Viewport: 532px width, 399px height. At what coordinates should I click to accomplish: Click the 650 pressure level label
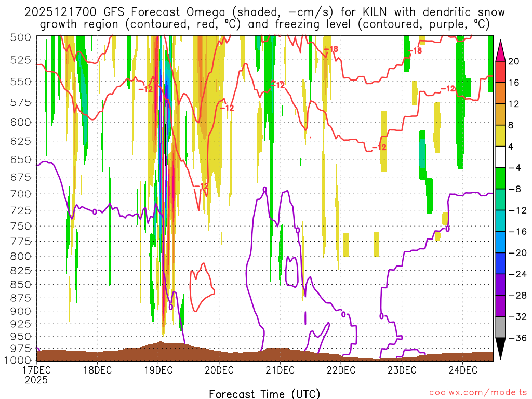coord(21,159)
